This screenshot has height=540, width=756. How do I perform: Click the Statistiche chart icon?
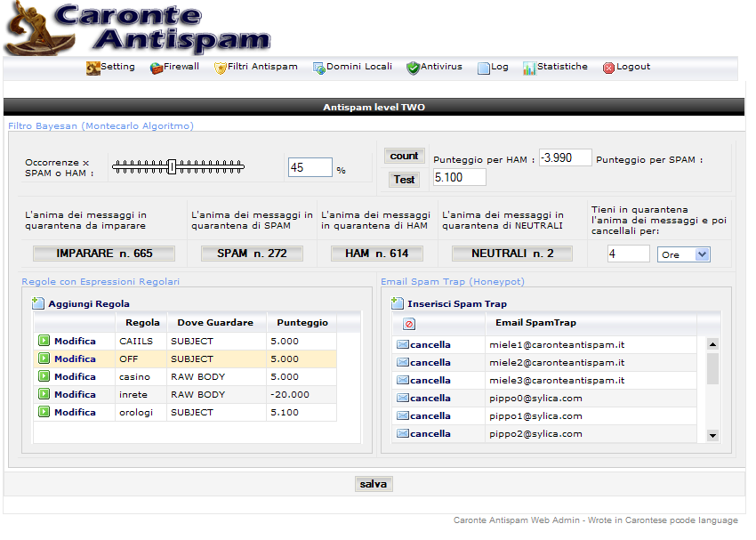[529, 68]
